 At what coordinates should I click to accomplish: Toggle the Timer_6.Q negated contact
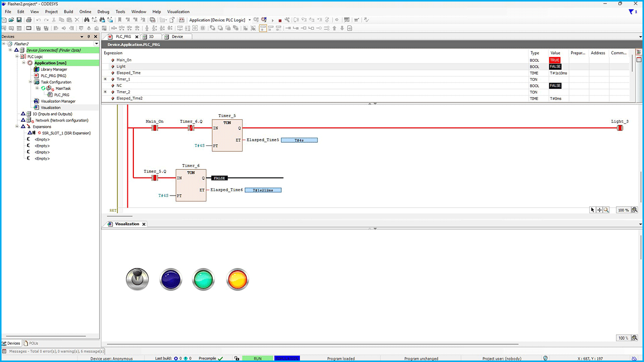[191, 128]
